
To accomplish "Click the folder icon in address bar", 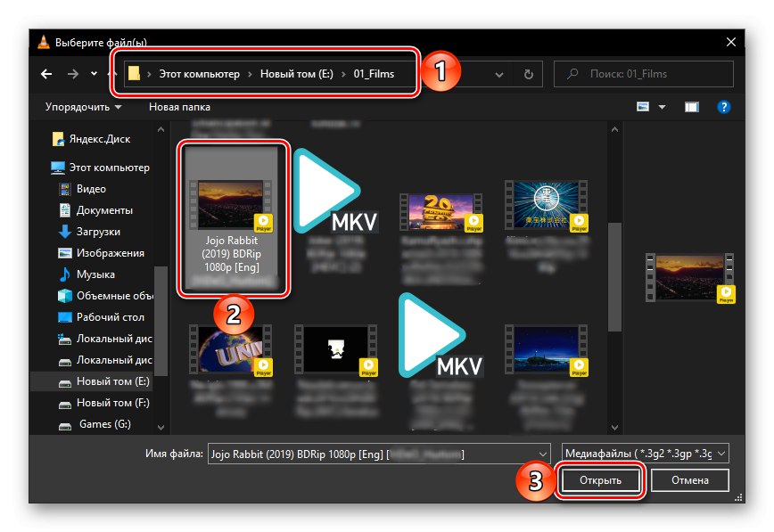I will pos(134,74).
